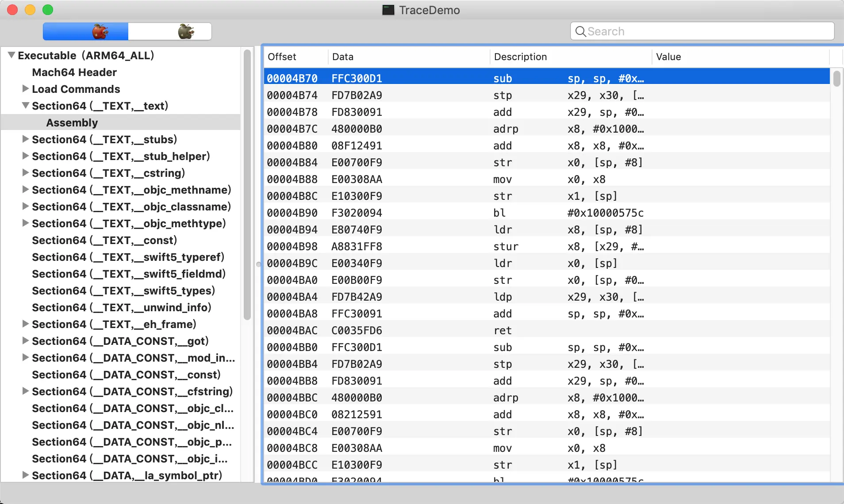Image resolution: width=844 pixels, height=504 pixels.
Task: Expand Section64 (__TEXT,__cstring) disclosure triangle
Action: (x=26, y=172)
